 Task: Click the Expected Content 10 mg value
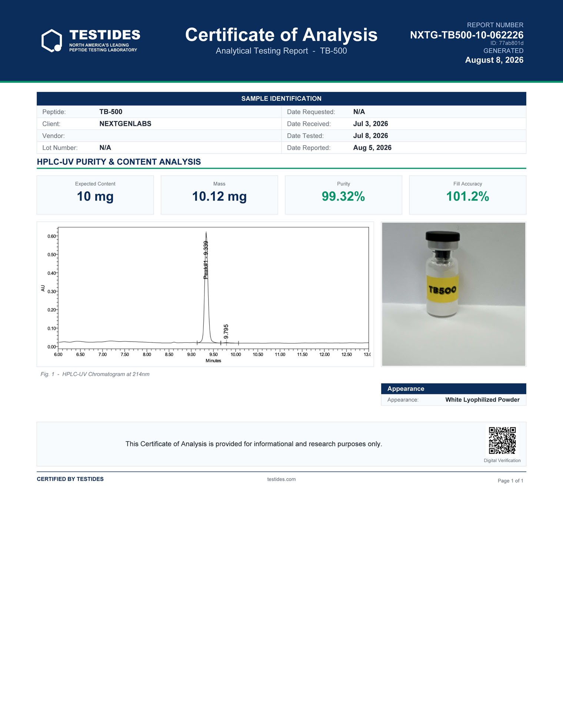tap(95, 197)
